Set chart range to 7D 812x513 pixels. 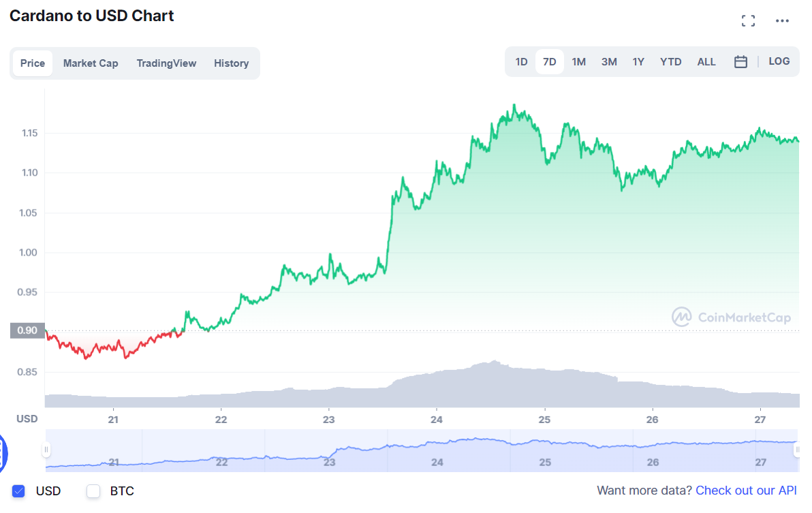click(x=550, y=61)
